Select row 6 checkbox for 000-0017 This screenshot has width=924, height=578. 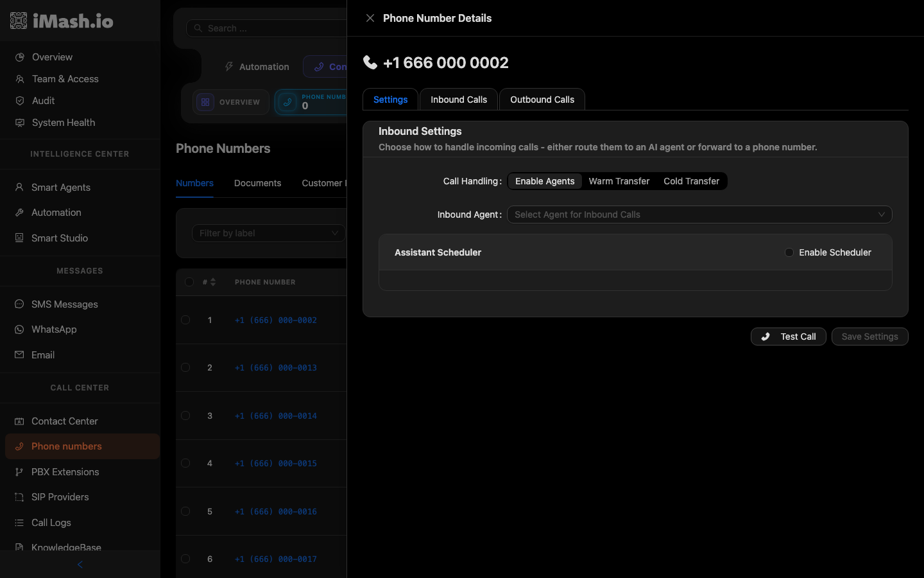(185, 559)
